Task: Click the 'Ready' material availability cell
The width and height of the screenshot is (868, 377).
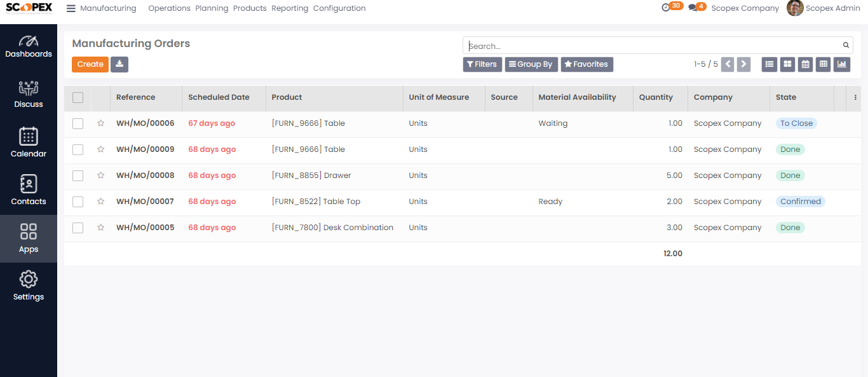Action: [550, 202]
